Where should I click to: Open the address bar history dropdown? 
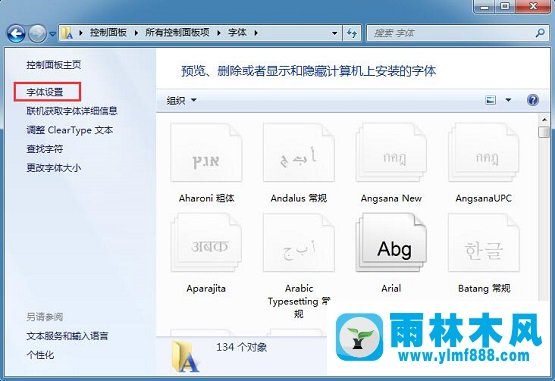click(x=334, y=34)
